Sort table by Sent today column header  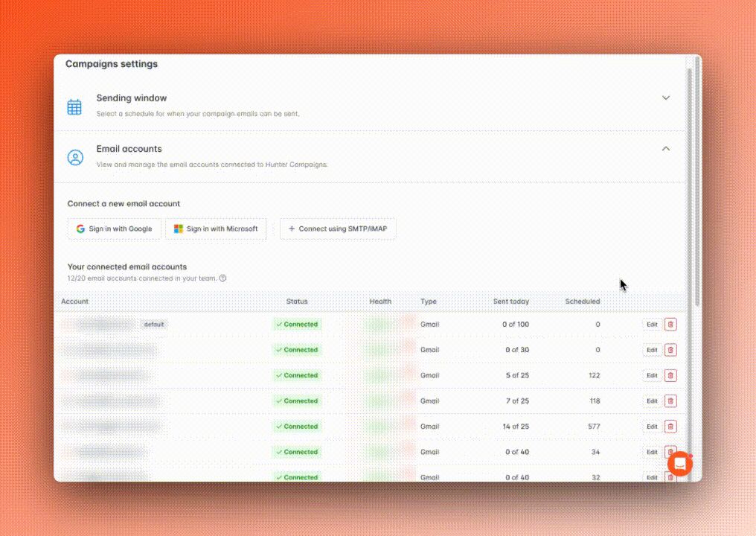(510, 301)
